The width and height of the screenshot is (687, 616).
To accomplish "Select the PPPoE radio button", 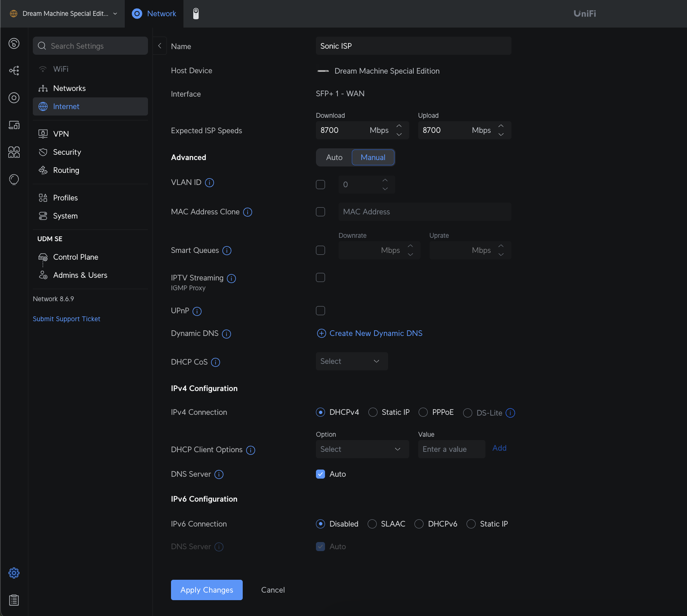I will point(423,412).
